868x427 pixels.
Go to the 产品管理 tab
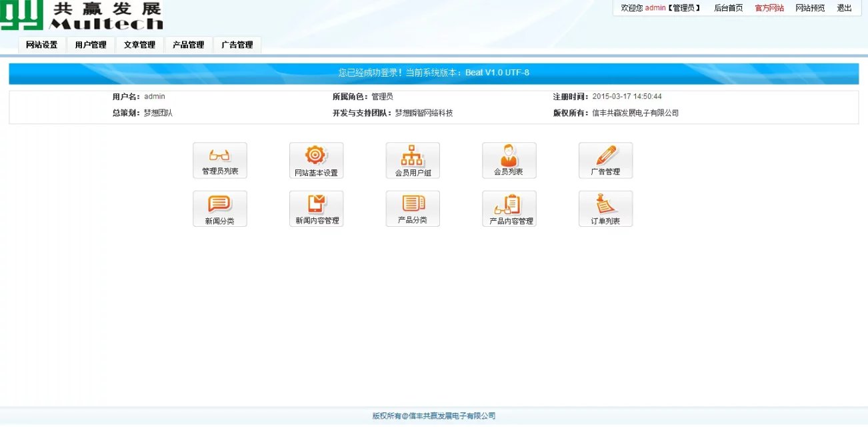[188, 45]
